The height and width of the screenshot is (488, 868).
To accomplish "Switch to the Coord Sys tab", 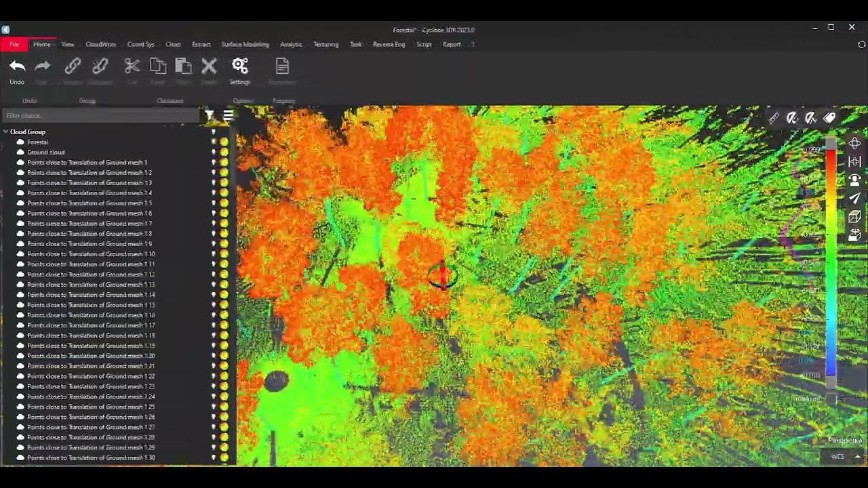I will [140, 44].
